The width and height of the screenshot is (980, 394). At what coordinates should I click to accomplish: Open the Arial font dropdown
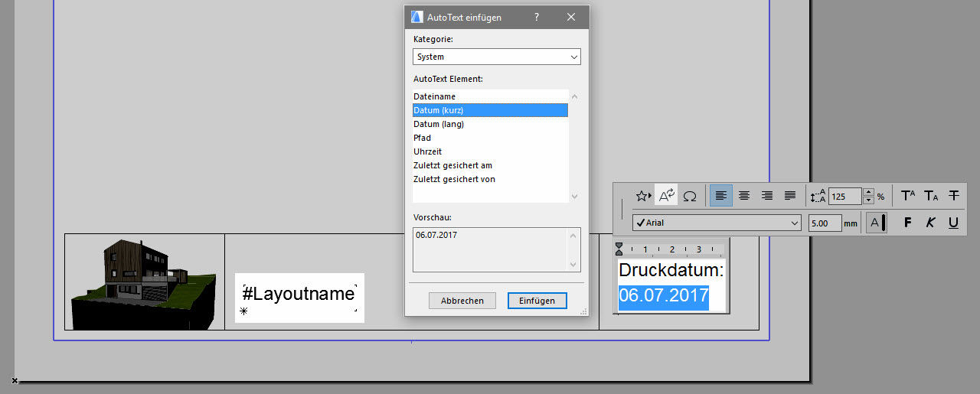(x=717, y=223)
